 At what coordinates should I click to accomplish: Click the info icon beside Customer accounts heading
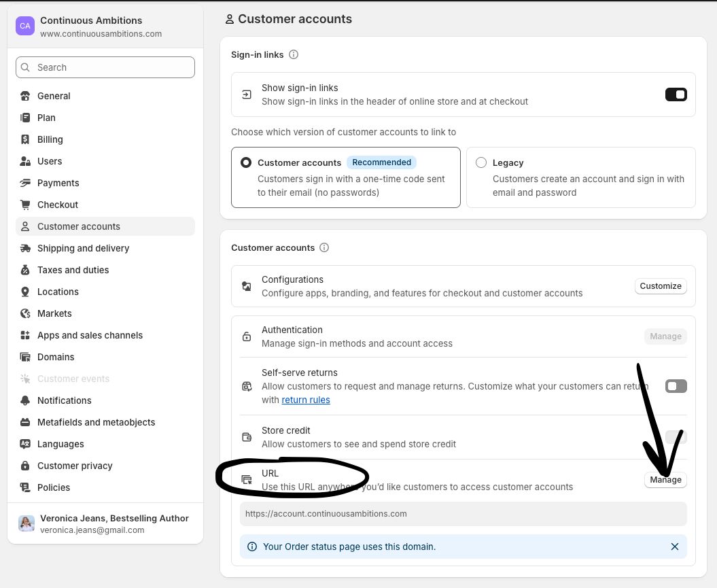(x=324, y=248)
